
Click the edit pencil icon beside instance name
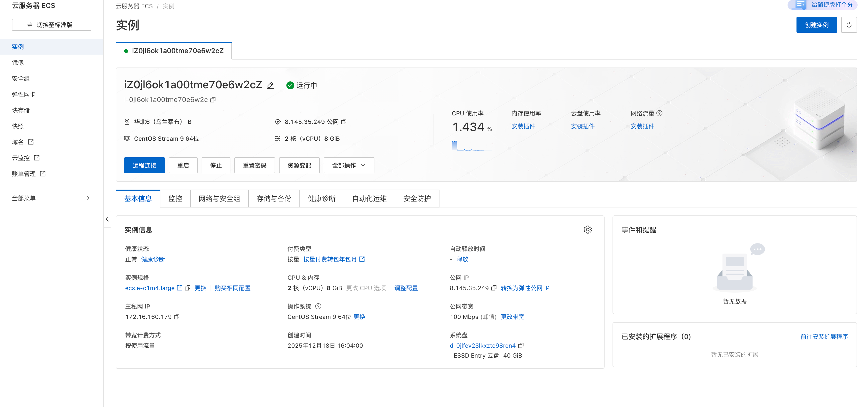[x=270, y=86]
